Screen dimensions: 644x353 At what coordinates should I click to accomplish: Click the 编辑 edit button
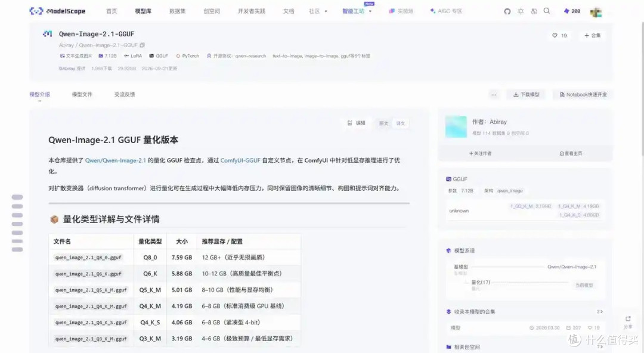[x=356, y=123]
